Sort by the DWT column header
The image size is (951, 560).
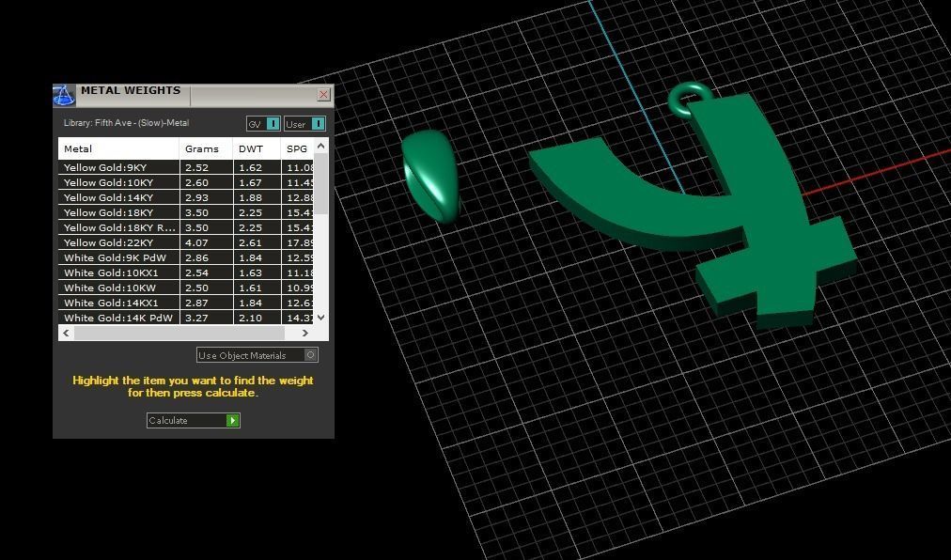click(257, 148)
